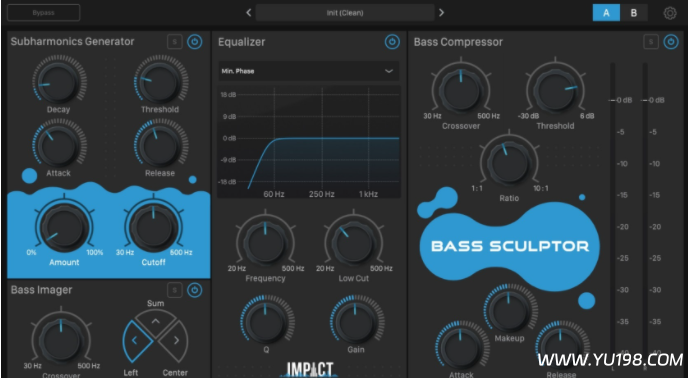The image size is (688, 378).
Task: Select the Left imager mode
Action: (x=137, y=340)
